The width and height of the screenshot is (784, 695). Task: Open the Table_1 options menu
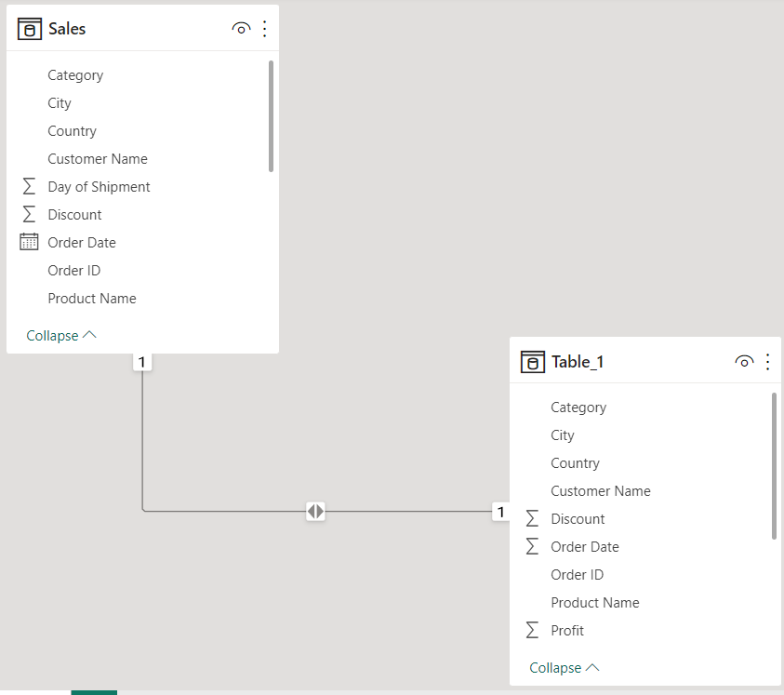767,361
